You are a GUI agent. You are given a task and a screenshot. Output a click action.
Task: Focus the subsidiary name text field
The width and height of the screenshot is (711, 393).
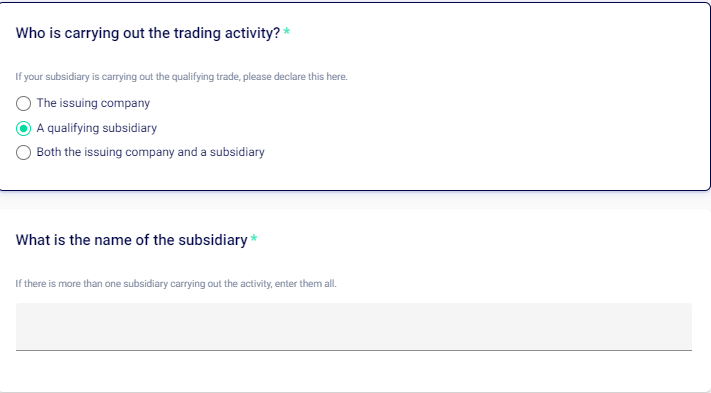click(x=354, y=326)
